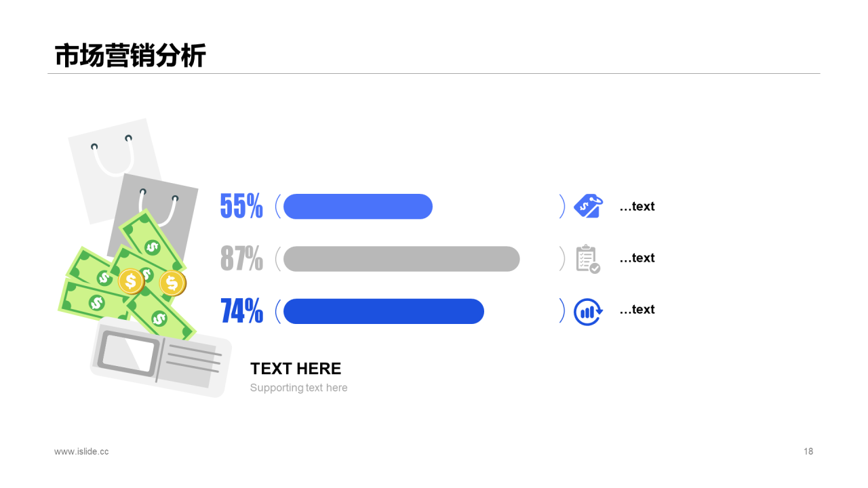This screenshot has height=488, width=868.
Task: Click the TEXT HERE heading
Action: tap(296, 369)
